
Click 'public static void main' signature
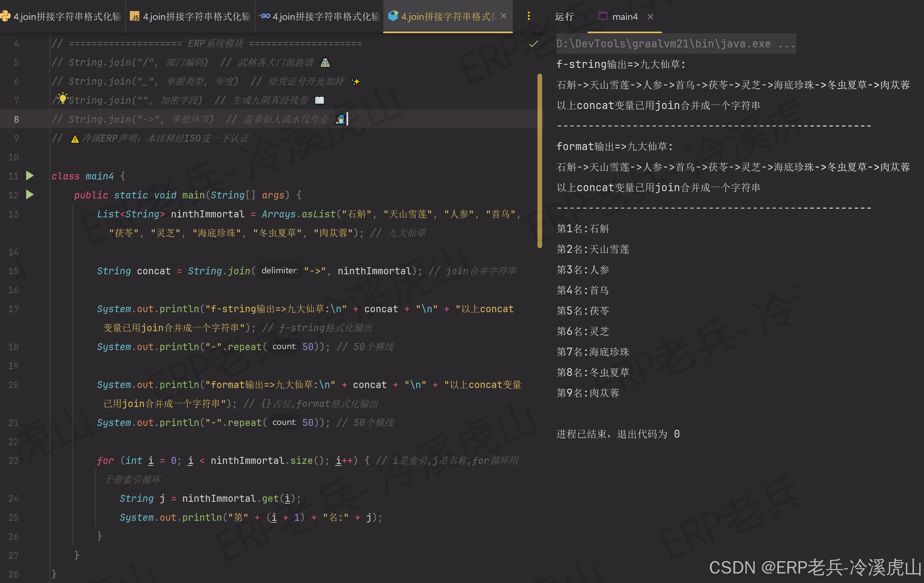pos(140,195)
